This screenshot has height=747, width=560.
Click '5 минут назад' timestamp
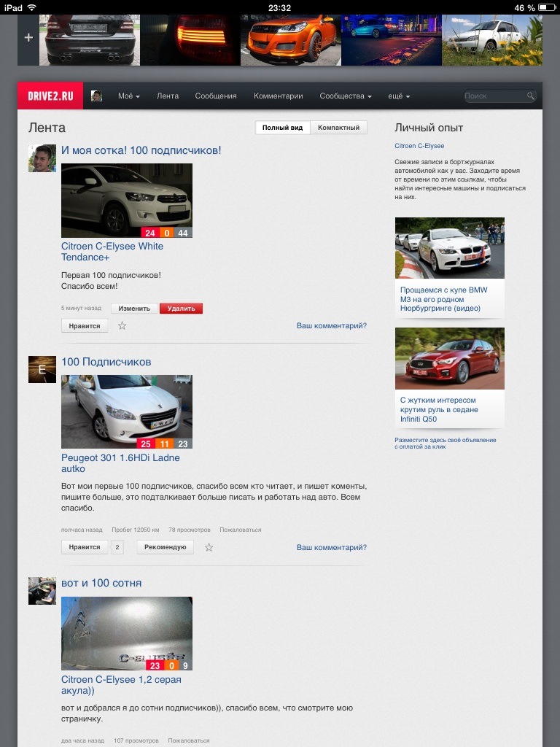tap(81, 309)
